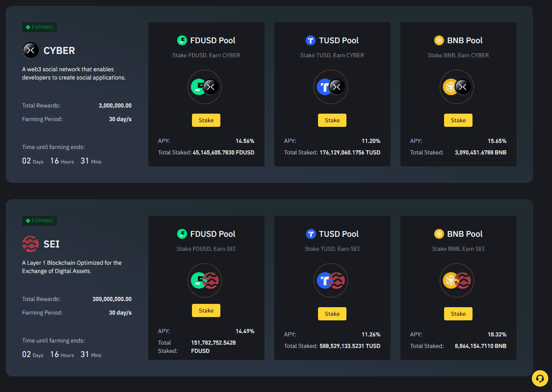Stake into the CYBER BNB pool

pos(458,120)
